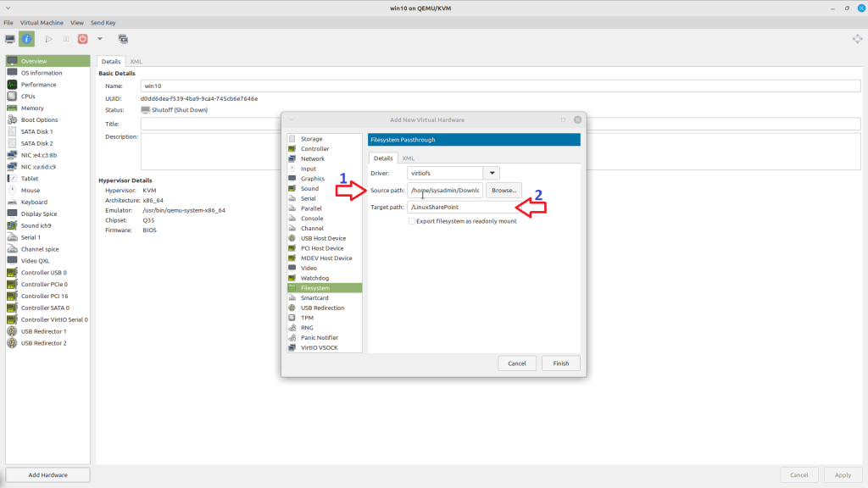Viewport: 868px width, 488px height.
Task: Choose Graphics in Add Hardware dialog
Action: (x=325, y=179)
